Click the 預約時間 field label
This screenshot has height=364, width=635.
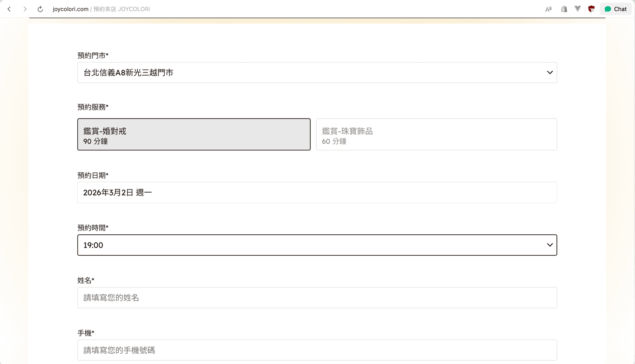[92, 228]
